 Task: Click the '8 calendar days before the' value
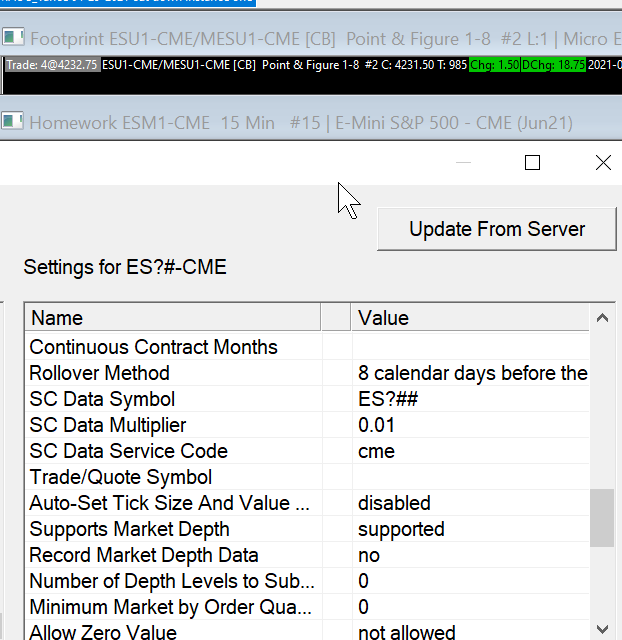(x=472, y=373)
